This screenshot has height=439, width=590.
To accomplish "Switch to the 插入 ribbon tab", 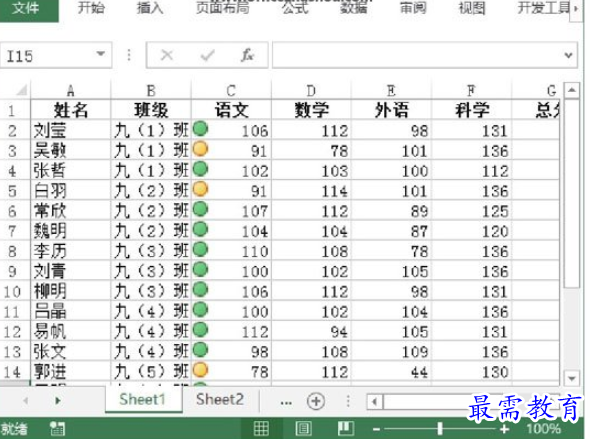I will pyautogui.click(x=150, y=8).
